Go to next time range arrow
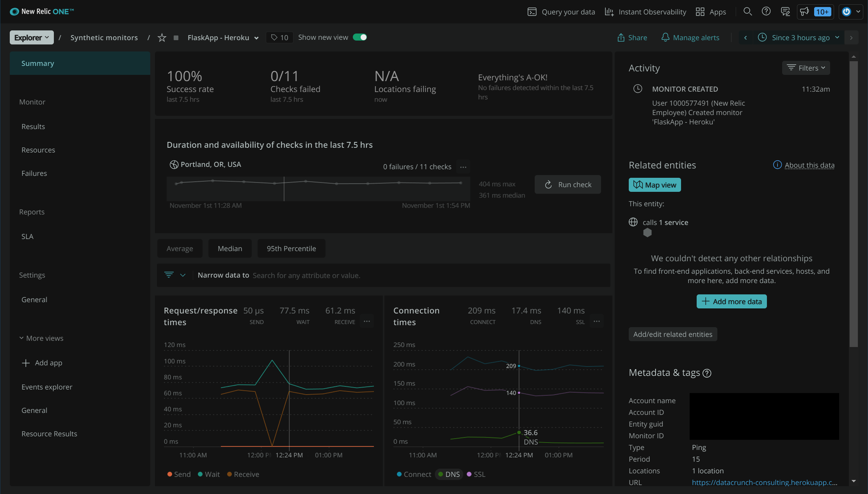The image size is (868, 494). click(851, 37)
